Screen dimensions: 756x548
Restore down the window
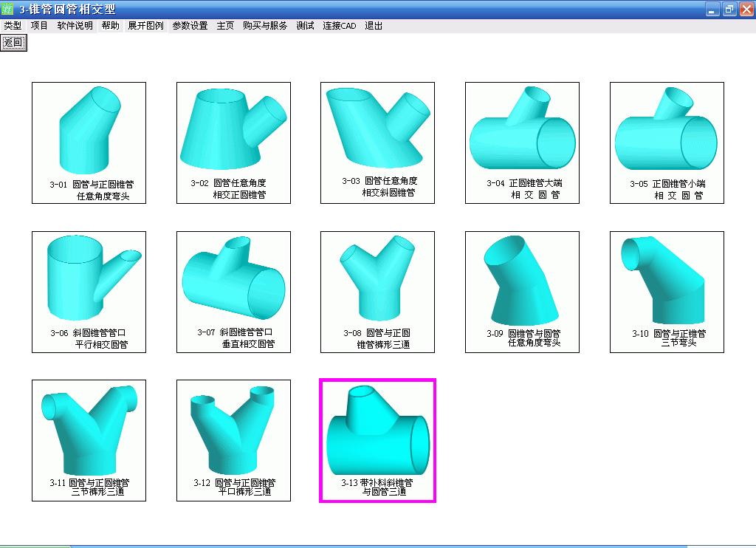pyautogui.click(x=729, y=9)
